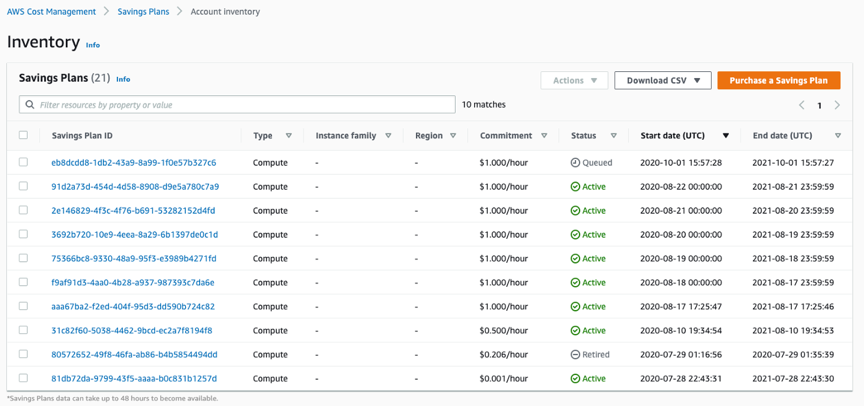Open the Download CSV dropdown
Image resolution: width=864 pixels, height=406 pixels.
pos(663,80)
